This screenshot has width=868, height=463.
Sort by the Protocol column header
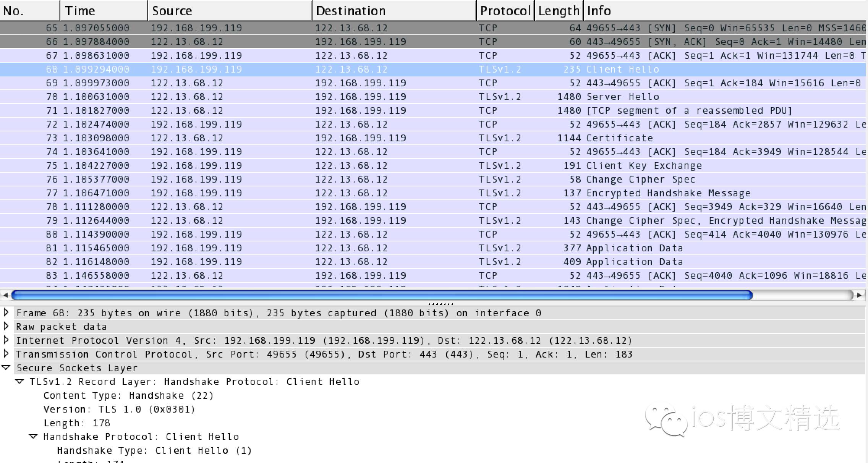[x=505, y=10]
